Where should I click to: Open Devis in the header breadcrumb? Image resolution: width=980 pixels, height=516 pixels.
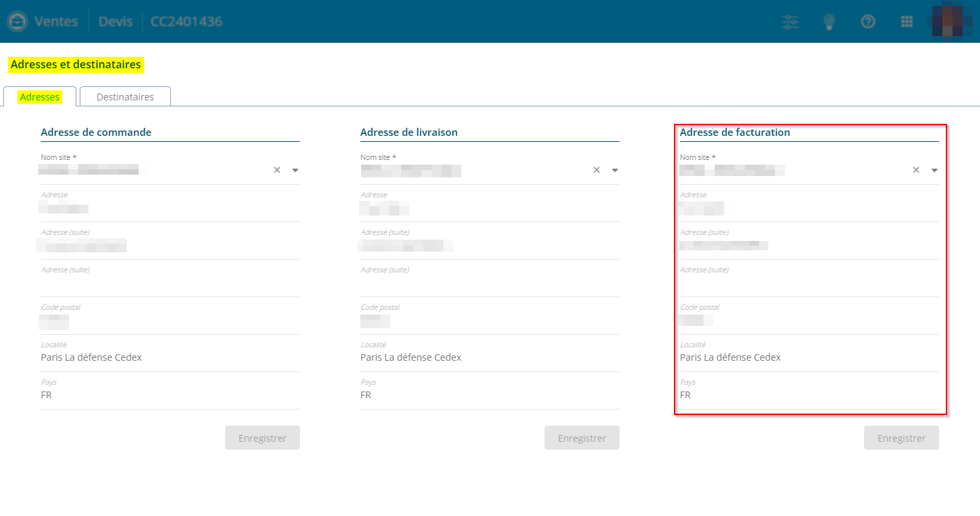(x=116, y=21)
